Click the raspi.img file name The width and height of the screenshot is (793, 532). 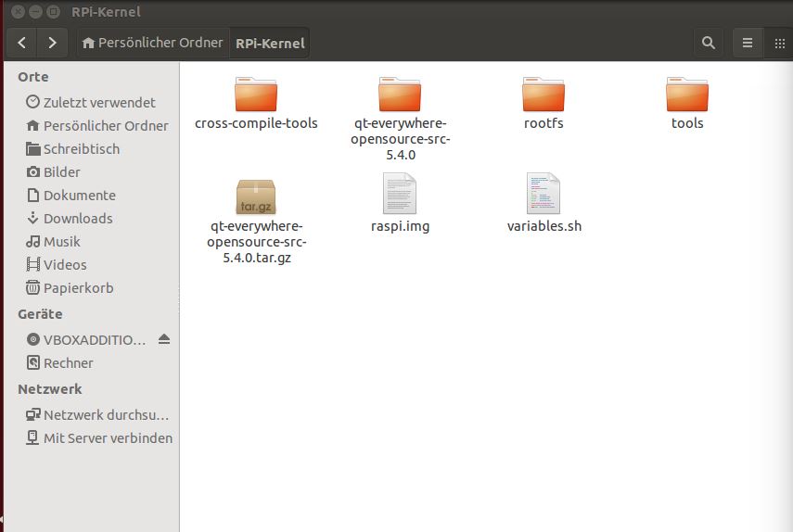click(400, 226)
